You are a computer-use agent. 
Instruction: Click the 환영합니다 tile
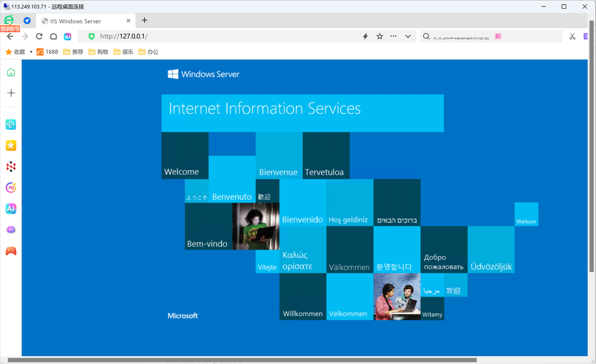point(397,250)
